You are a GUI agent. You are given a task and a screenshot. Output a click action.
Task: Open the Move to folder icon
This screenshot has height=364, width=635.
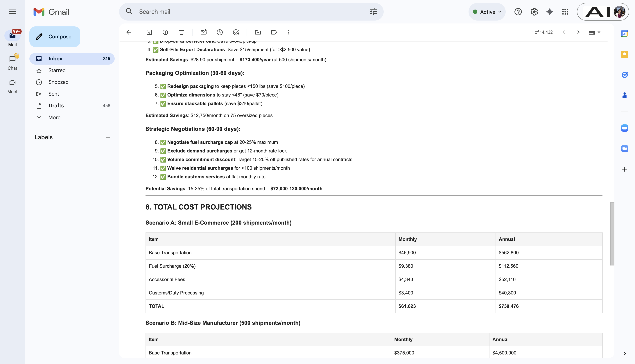coord(258,32)
